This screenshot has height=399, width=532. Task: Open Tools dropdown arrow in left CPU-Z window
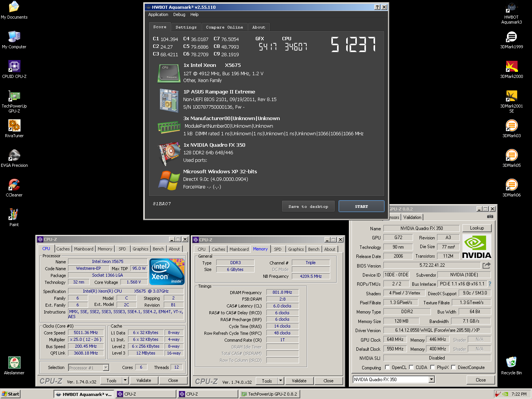click(125, 380)
